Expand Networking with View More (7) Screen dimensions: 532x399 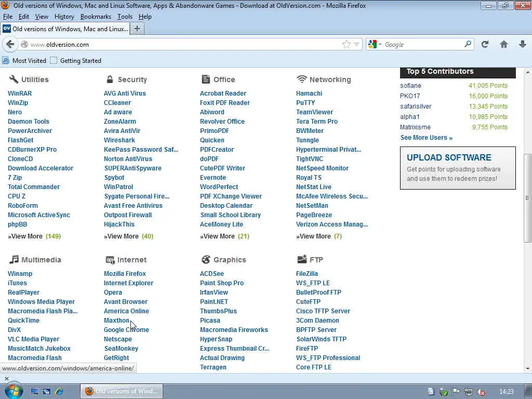coord(319,236)
